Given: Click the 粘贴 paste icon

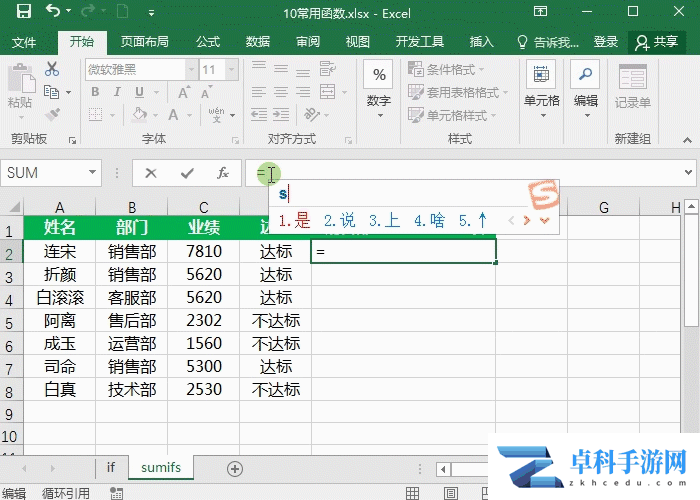Looking at the screenshot, I should pos(21,78).
